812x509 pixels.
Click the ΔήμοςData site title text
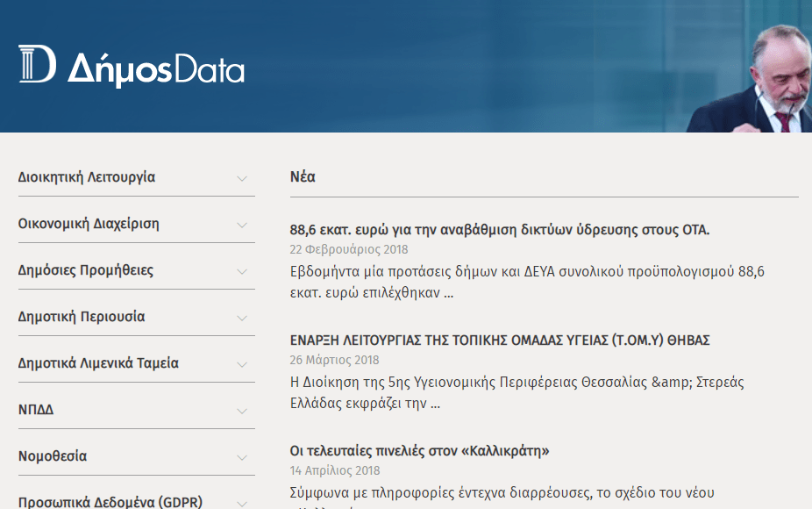156,69
